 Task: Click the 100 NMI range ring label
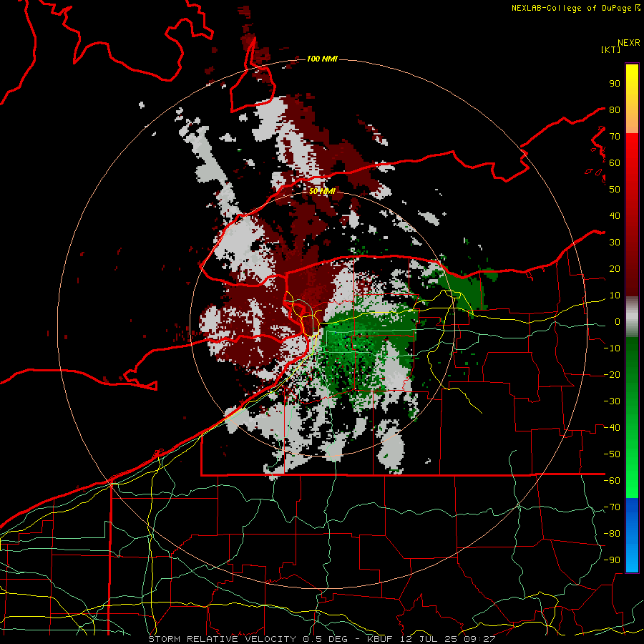[x=322, y=59]
